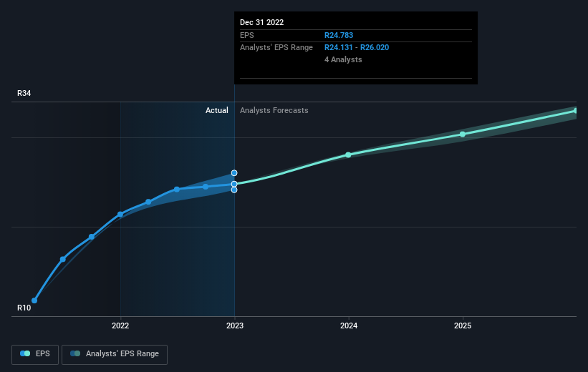Select the first EPS point after 2022 gridline
This screenshot has height=372, width=588.
(148, 202)
